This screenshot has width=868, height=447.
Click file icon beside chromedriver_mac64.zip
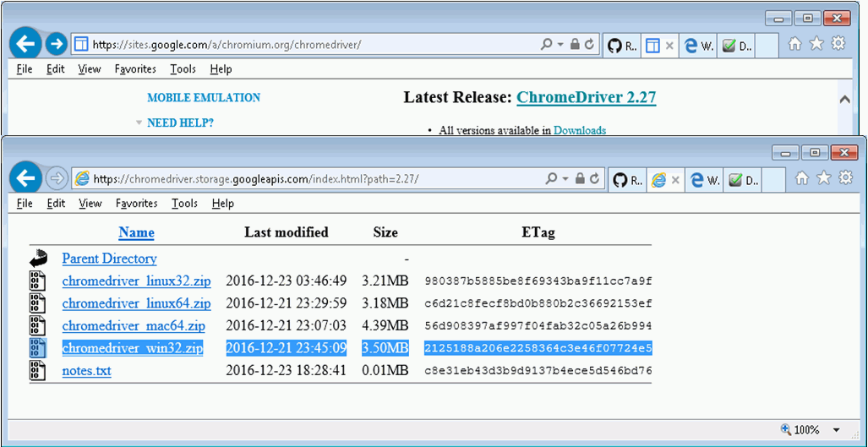coord(37,326)
